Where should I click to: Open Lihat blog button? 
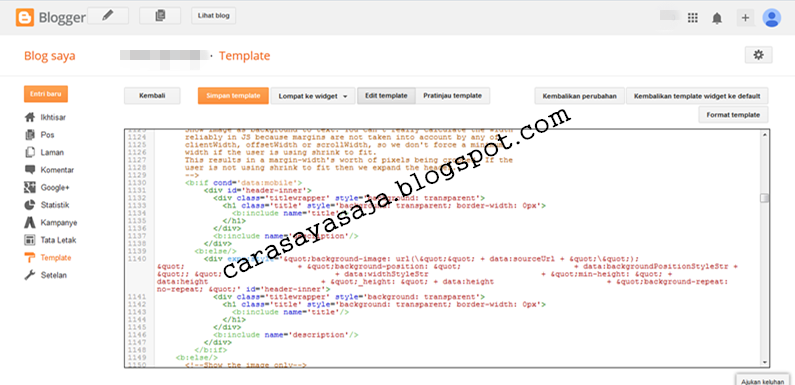tap(213, 16)
